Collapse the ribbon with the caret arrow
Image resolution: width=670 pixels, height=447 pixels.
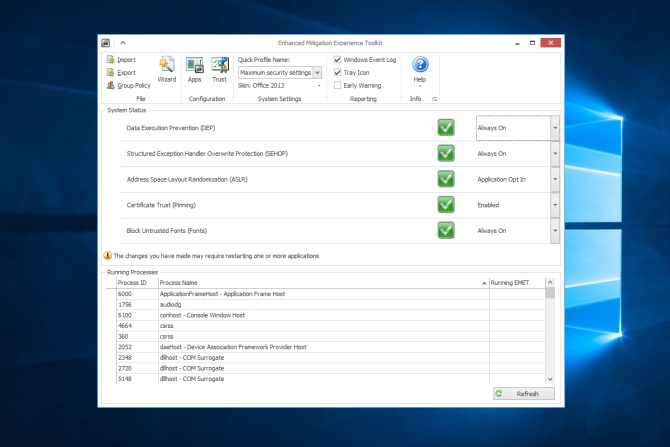point(123,43)
